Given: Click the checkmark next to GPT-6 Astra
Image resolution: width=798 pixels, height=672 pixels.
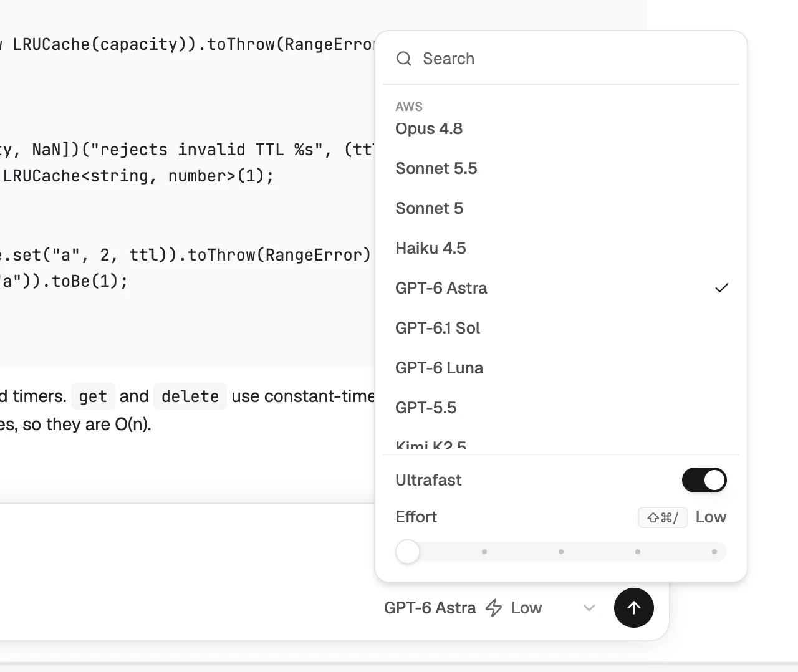Looking at the screenshot, I should click(721, 288).
